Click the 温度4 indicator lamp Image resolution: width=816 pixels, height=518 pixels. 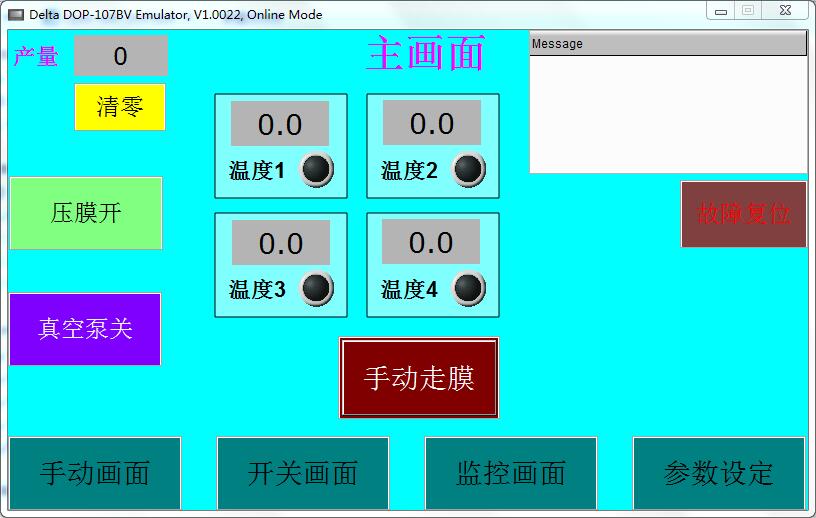tap(469, 289)
